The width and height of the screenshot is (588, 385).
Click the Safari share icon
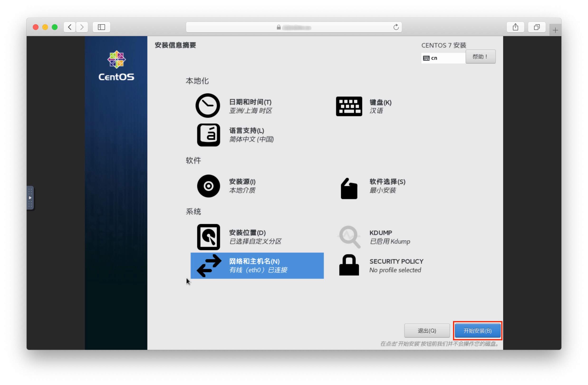point(515,27)
